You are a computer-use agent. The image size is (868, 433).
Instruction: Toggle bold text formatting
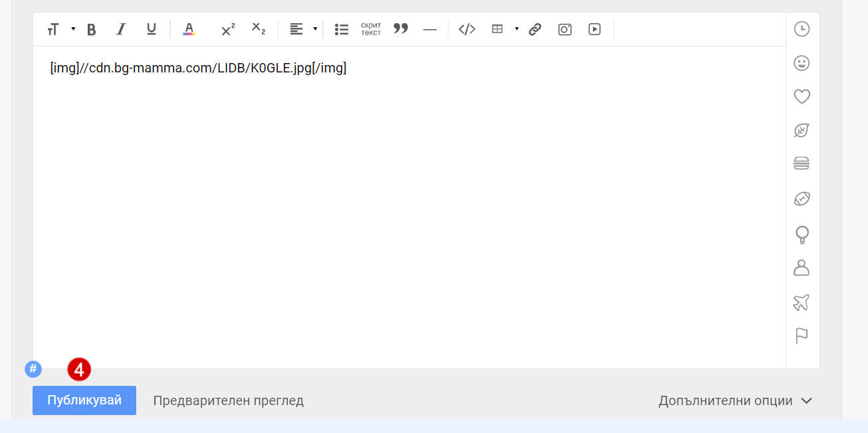point(92,29)
